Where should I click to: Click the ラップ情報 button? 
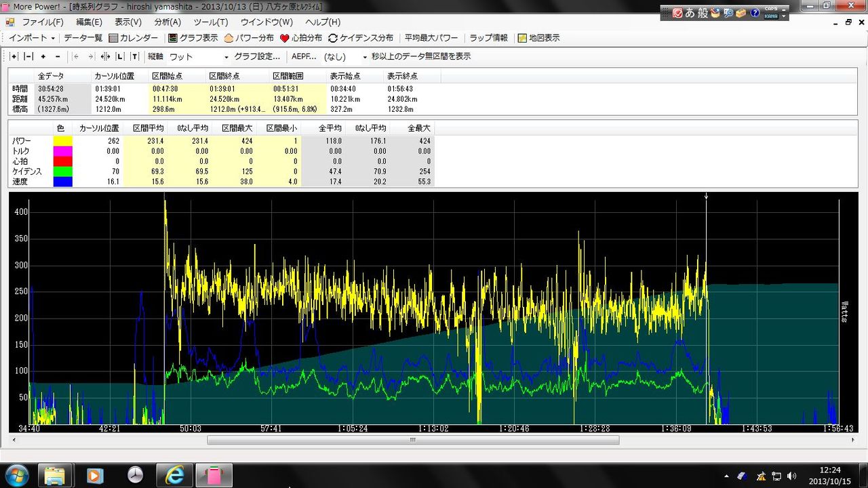pyautogui.click(x=489, y=38)
